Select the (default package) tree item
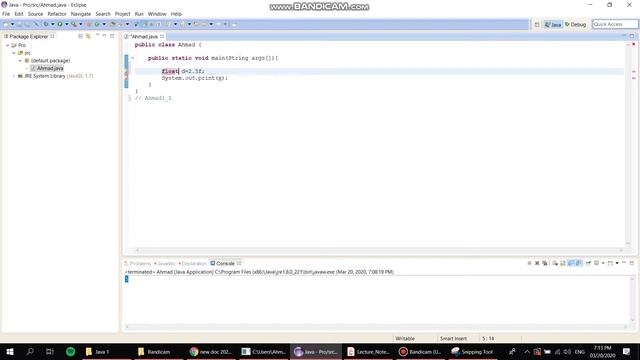This screenshot has width=640, height=360. click(47, 60)
